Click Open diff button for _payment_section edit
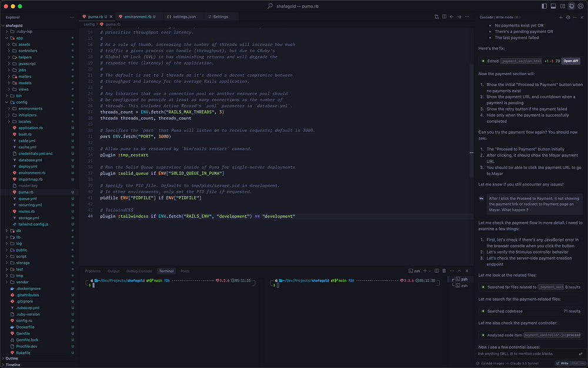The width and height of the screenshot is (588, 368). 571,61
